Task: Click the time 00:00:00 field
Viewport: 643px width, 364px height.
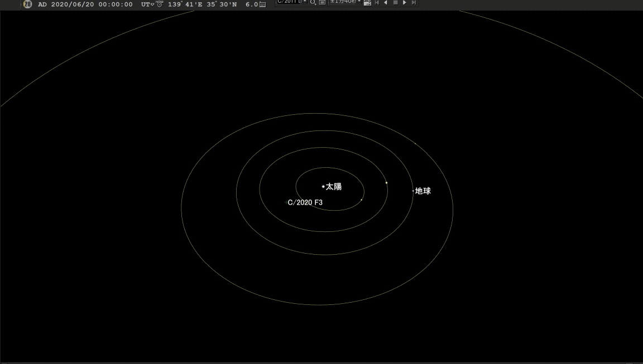Action: point(116,4)
